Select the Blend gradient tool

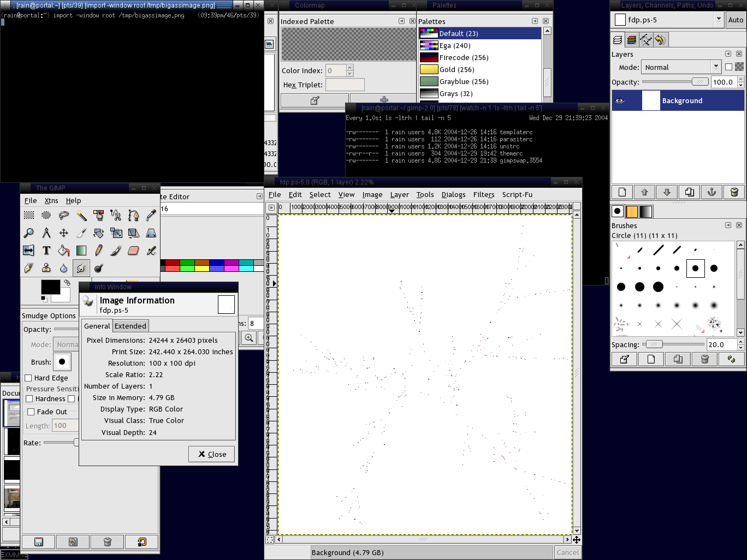(81, 251)
